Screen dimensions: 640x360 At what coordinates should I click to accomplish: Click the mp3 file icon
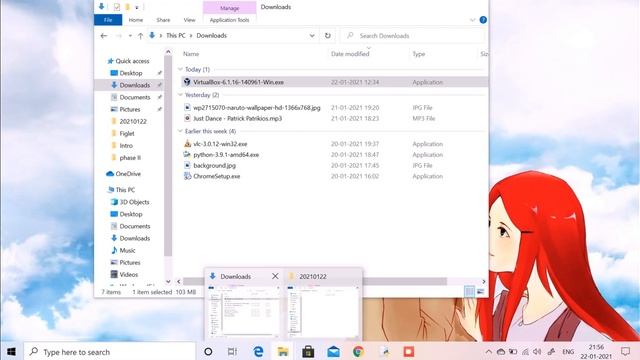187,118
